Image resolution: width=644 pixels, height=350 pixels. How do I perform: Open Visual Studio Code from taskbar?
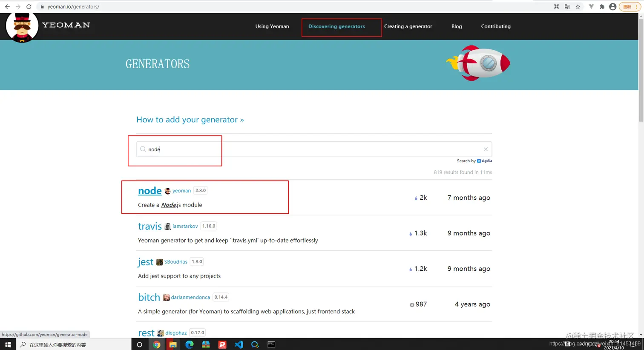coord(239,344)
